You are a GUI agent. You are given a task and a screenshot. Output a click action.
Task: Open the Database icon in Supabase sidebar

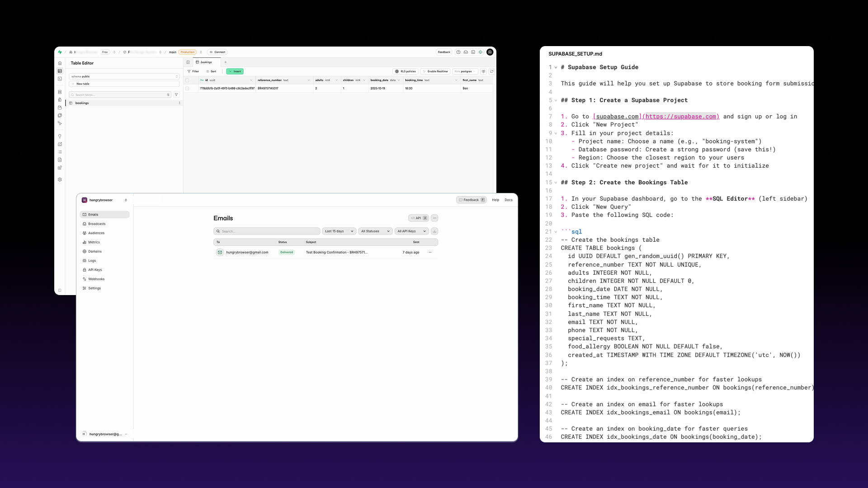coord(60,92)
